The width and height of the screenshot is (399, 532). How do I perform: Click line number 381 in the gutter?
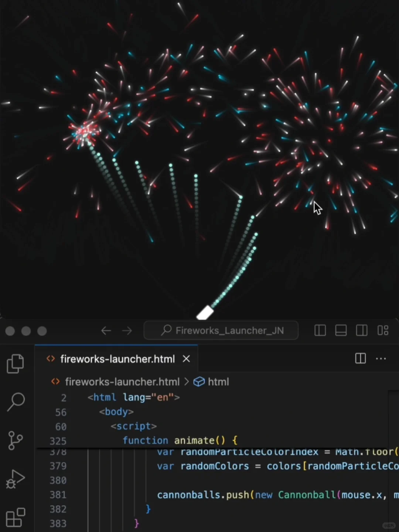click(x=58, y=495)
